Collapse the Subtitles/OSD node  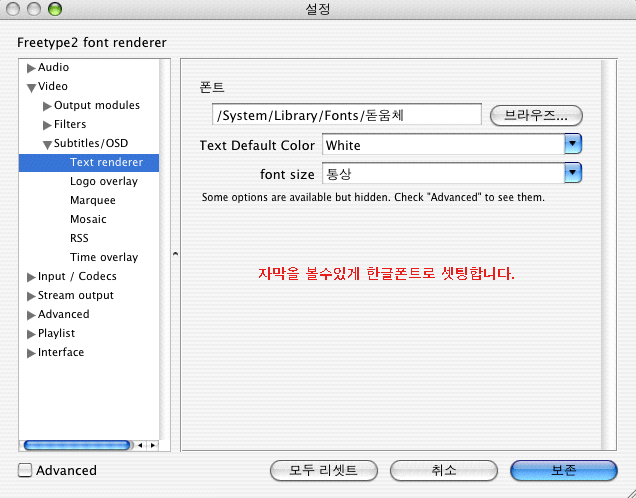click(x=47, y=144)
